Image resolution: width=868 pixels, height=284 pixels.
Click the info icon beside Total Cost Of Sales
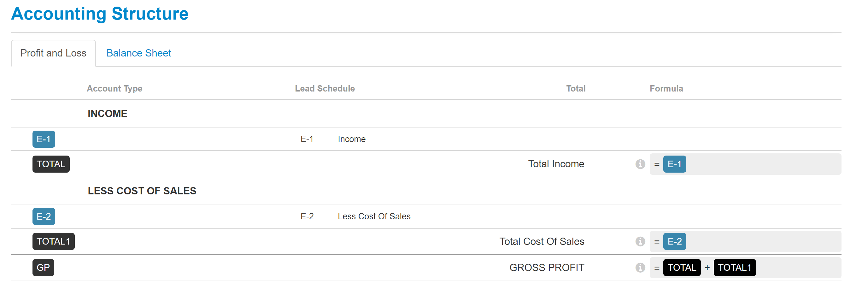[640, 241]
